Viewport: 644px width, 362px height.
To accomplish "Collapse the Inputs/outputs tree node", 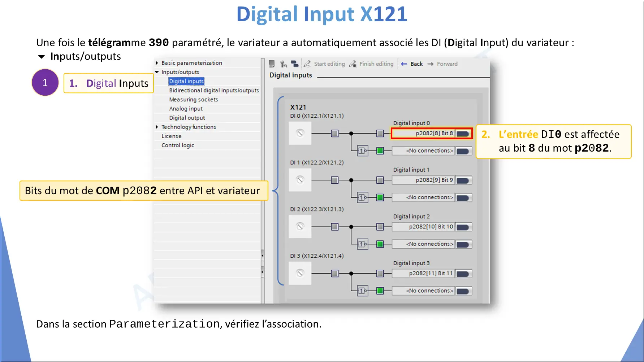I will click(157, 72).
